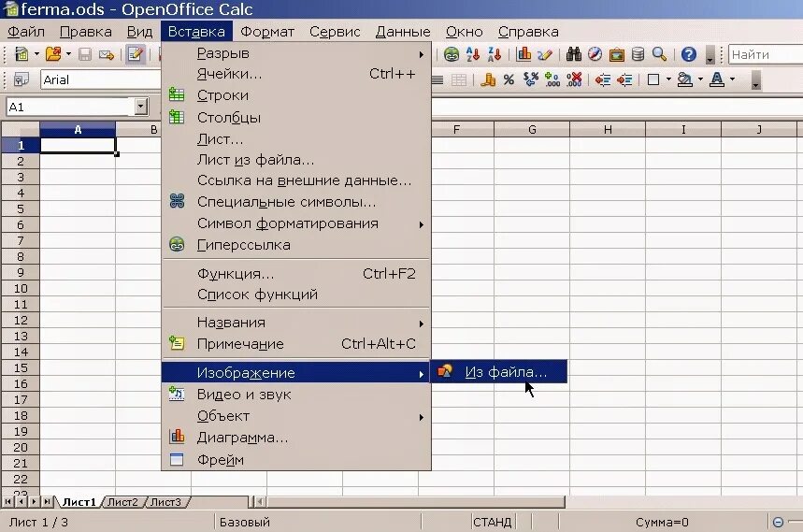This screenshot has height=532, width=803.
Task: Toggle the Gallery picture icon
Action: tap(617, 54)
